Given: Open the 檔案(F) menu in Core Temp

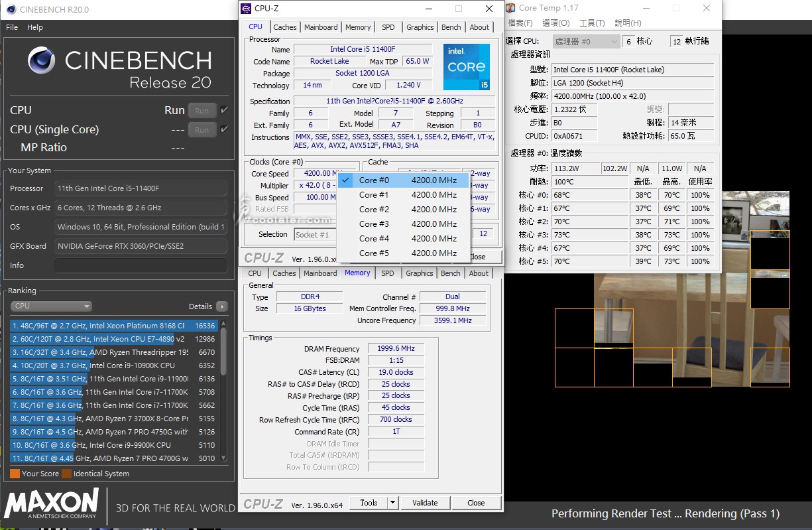Looking at the screenshot, I should click(x=520, y=23).
